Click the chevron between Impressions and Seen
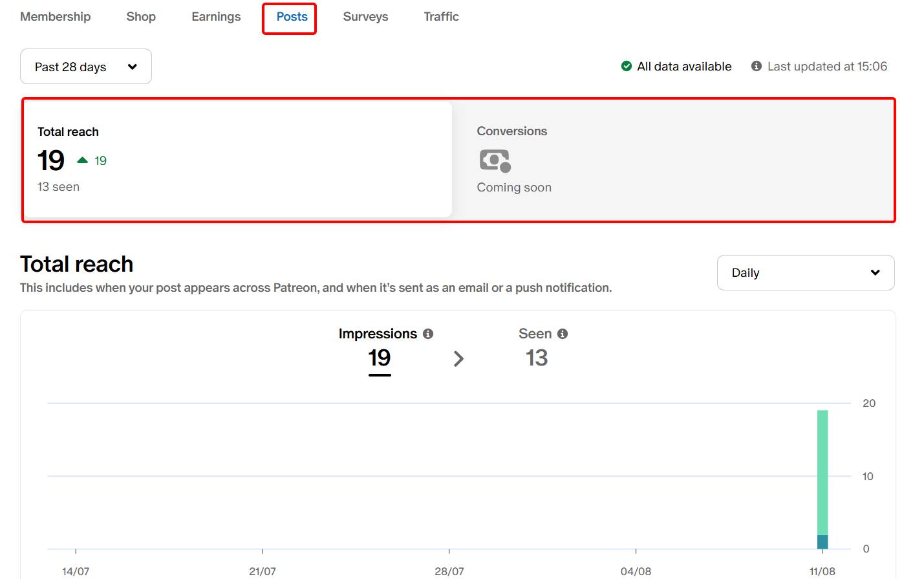Image resolution: width=924 pixels, height=579 pixels. 458,358
